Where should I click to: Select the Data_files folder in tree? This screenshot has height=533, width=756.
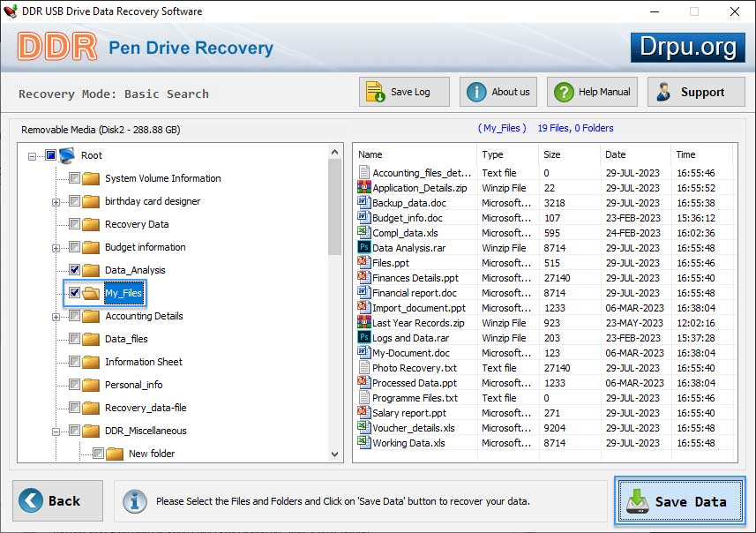pos(126,339)
